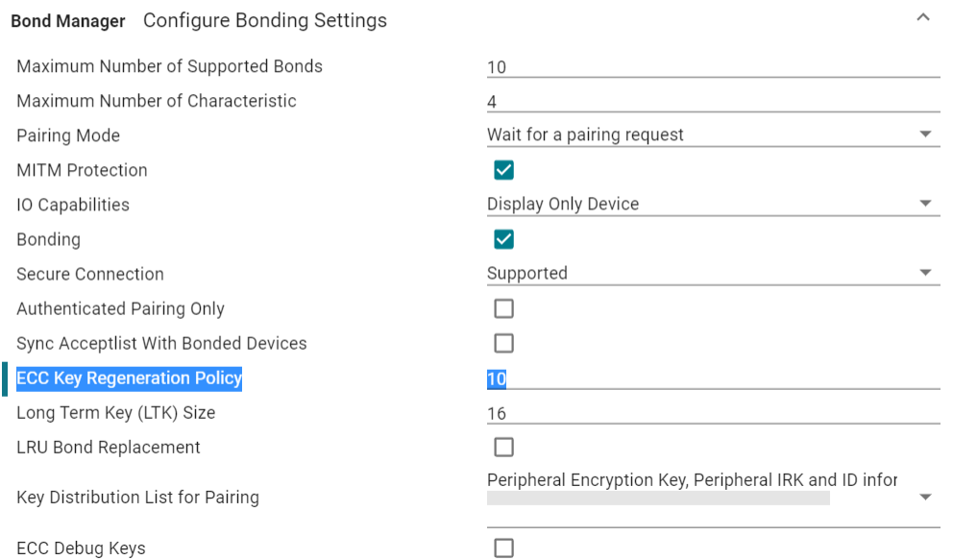953x560 pixels.
Task: Enable Sync Acceptlist With Bonded Devices
Action: pos(503,343)
